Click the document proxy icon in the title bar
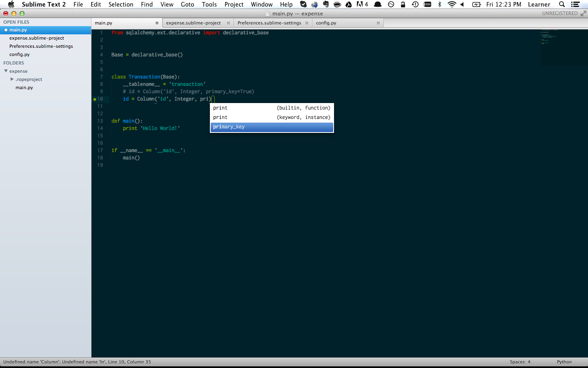This screenshot has height=368, width=588. click(x=268, y=13)
